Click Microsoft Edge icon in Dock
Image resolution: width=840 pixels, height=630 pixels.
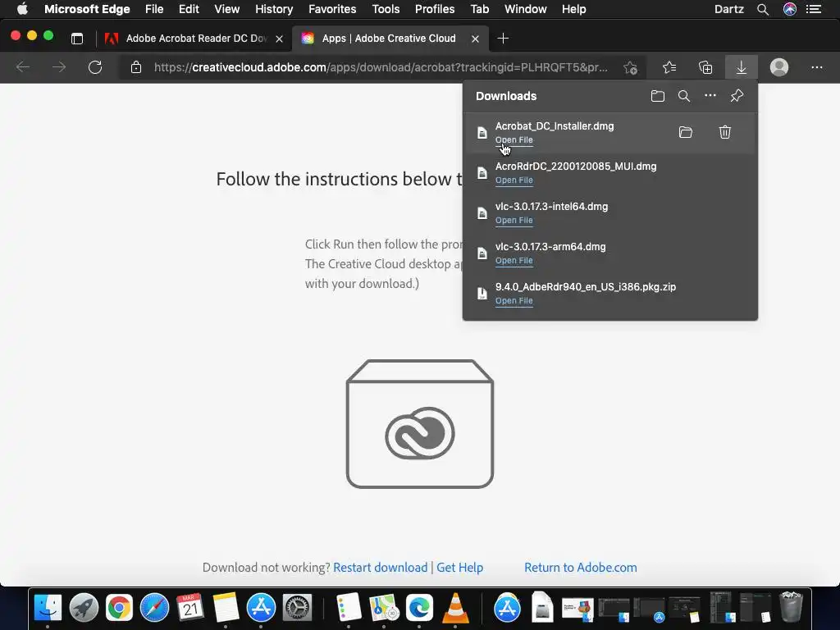(419, 608)
